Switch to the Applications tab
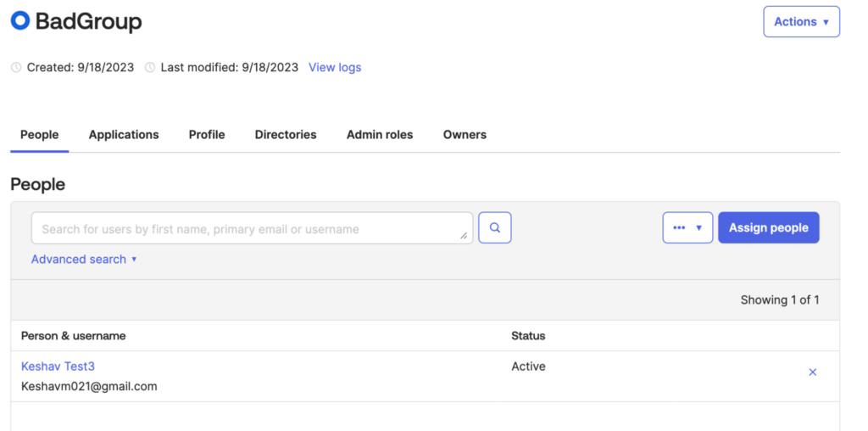Image resolution: width=868 pixels, height=431 pixels. point(124,135)
